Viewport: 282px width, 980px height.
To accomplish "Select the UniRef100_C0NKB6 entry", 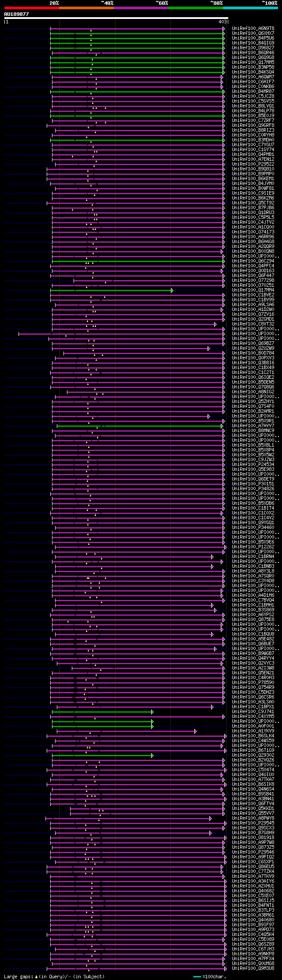I will [253, 86].
